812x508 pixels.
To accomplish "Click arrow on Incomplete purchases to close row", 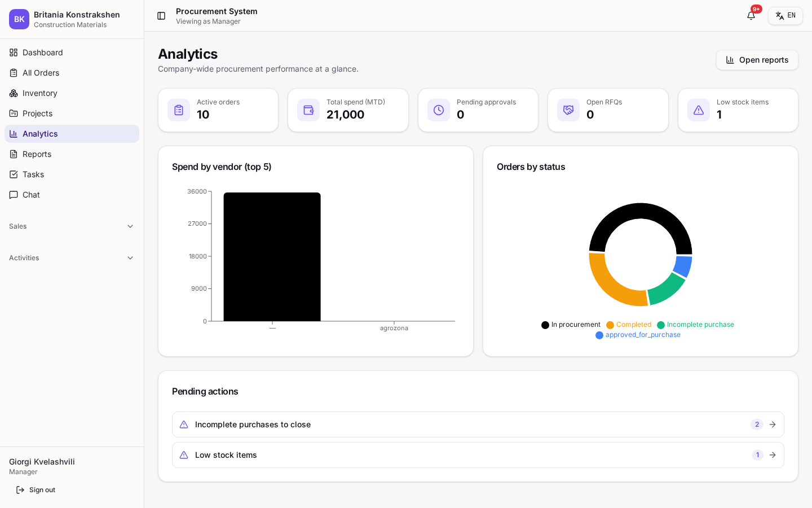I will [773, 424].
